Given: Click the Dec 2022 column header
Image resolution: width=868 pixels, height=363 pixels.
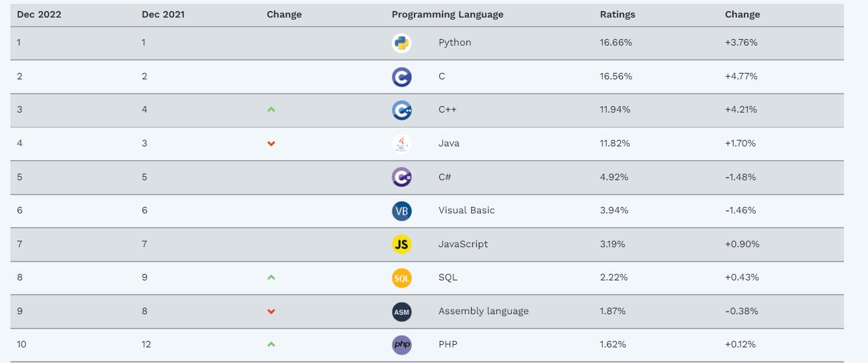Looking at the screenshot, I should tap(39, 14).
